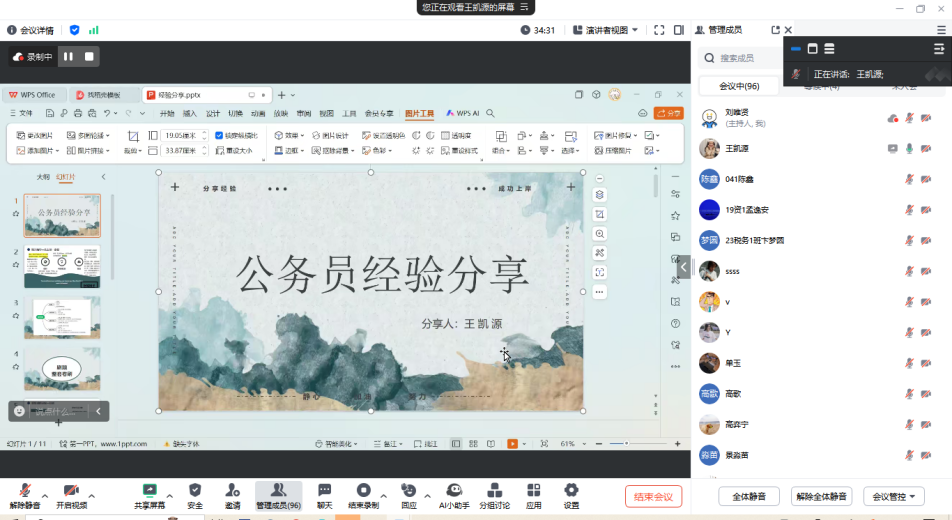
Task: Open the Chat (聊天) icon
Action: tap(324, 490)
